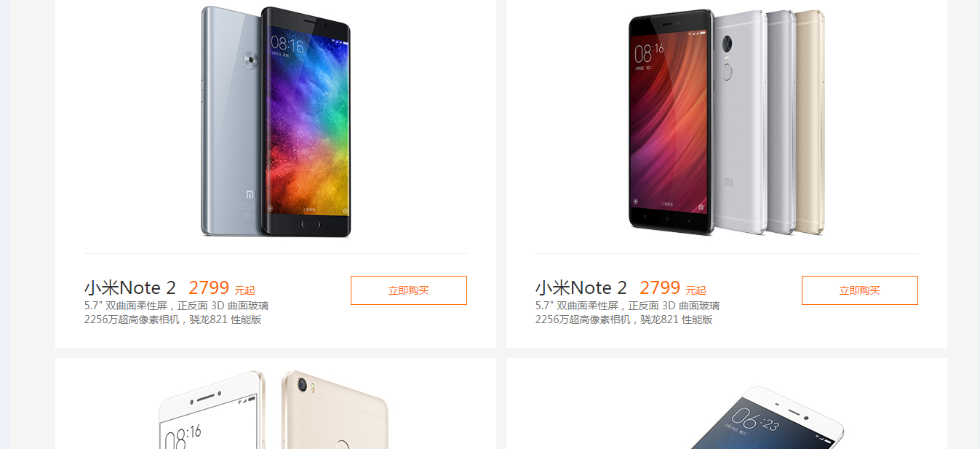Open the tilted phone showing 06:23 clock
The image size is (980, 449).
click(766, 418)
